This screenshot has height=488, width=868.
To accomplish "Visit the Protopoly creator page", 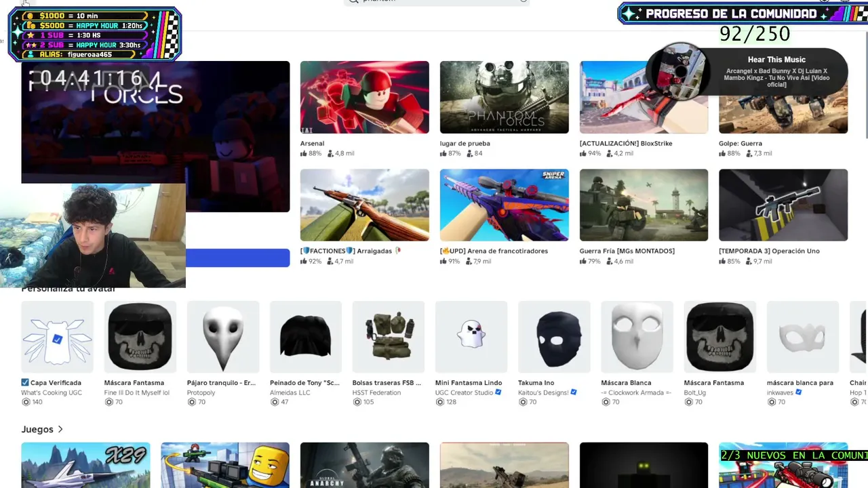I will [201, 392].
